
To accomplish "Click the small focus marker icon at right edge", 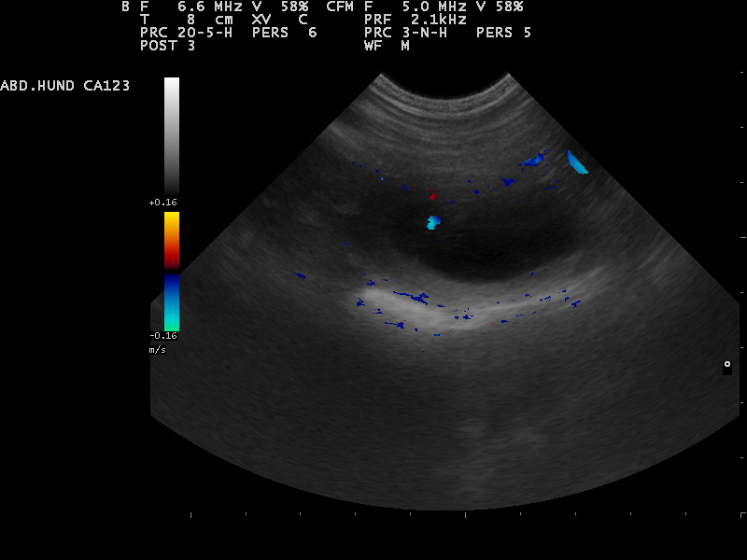I will [x=726, y=365].
